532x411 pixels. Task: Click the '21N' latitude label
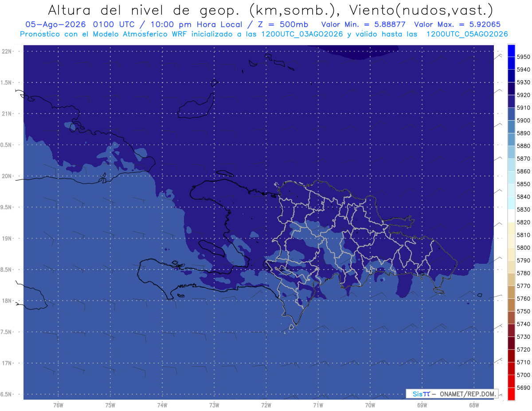(6, 114)
